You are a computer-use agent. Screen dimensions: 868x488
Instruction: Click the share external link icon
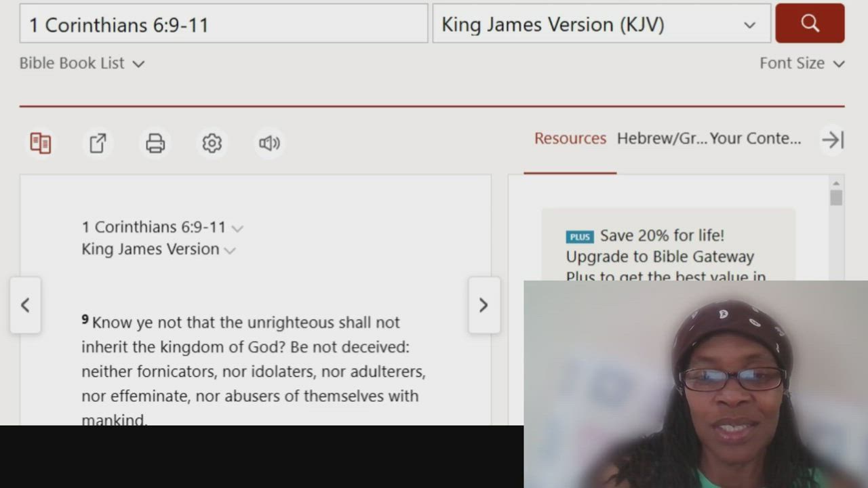click(98, 143)
